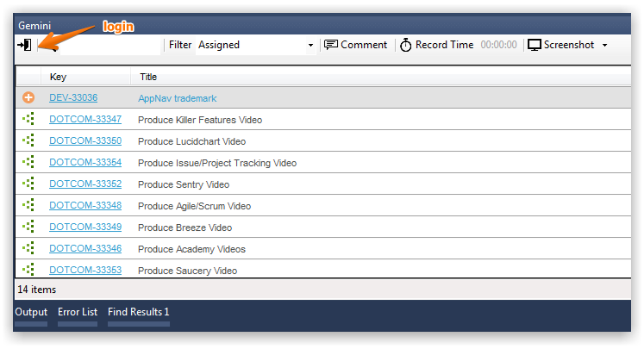The image size is (644, 349).
Task: Click green task icon beside DOTCOM-33352
Action: click(28, 184)
